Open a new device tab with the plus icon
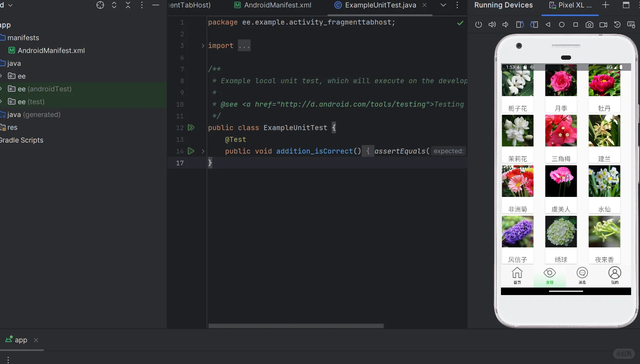Image resolution: width=640 pixels, height=364 pixels. click(606, 5)
